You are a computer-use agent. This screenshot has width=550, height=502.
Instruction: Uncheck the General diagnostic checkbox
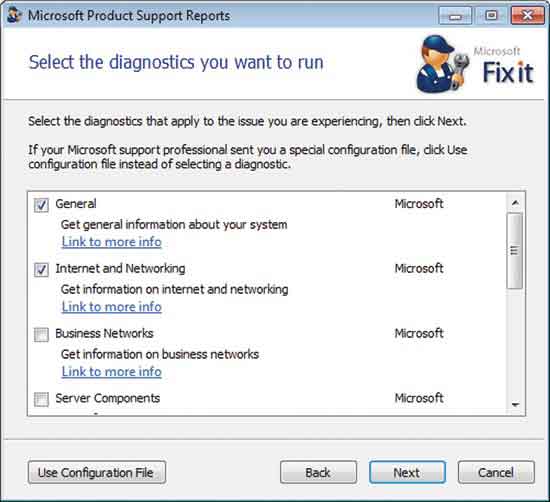41,205
